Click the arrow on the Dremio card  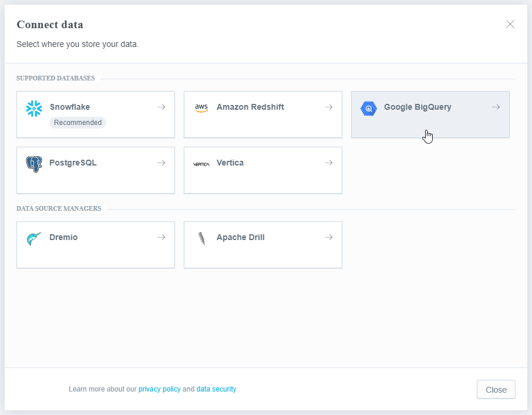pos(161,237)
